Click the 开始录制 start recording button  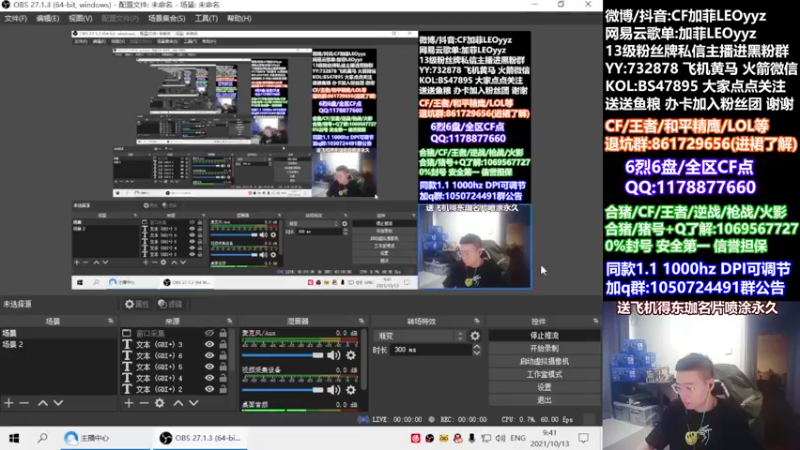(x=544, y=348)
